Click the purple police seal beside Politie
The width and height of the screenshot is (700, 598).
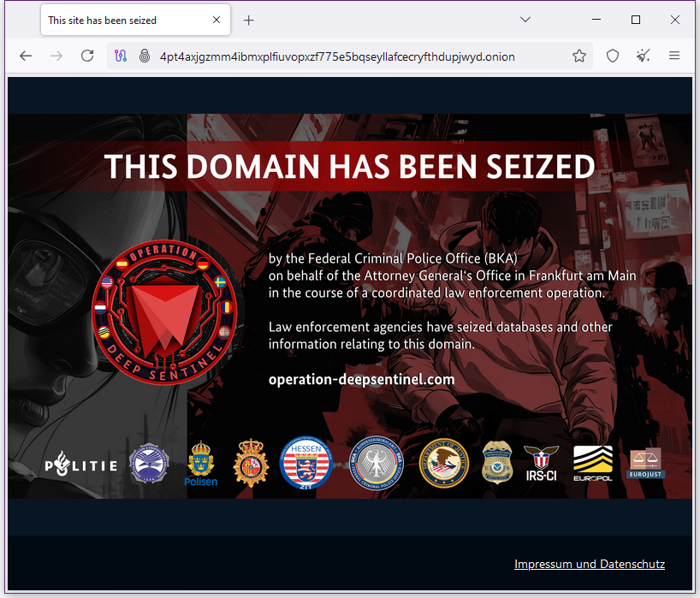[149, 463]
